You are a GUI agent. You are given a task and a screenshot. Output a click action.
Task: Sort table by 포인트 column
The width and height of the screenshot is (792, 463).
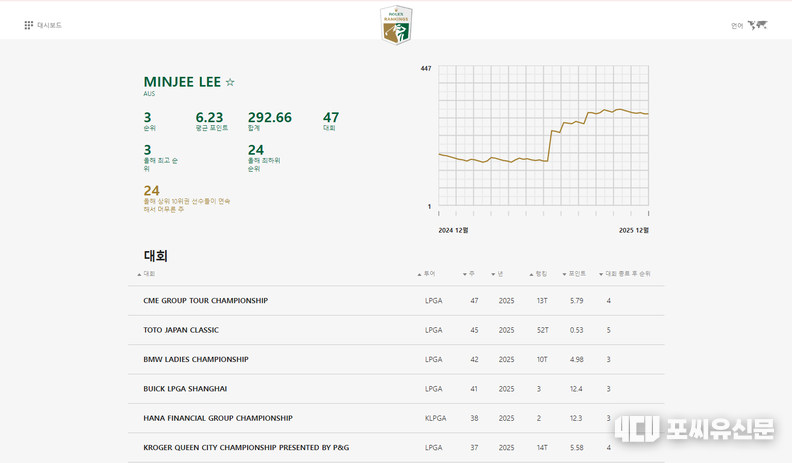coord(575,273)
